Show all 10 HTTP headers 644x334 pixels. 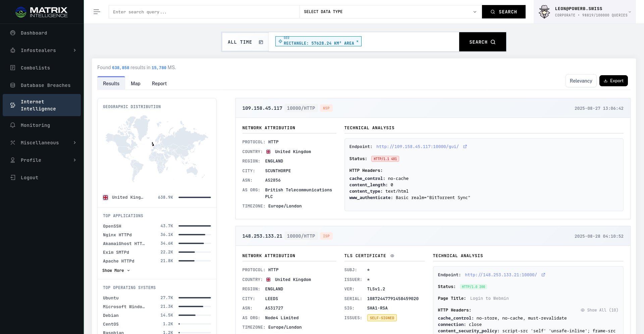pyautogui.click(x=599, y=310)
